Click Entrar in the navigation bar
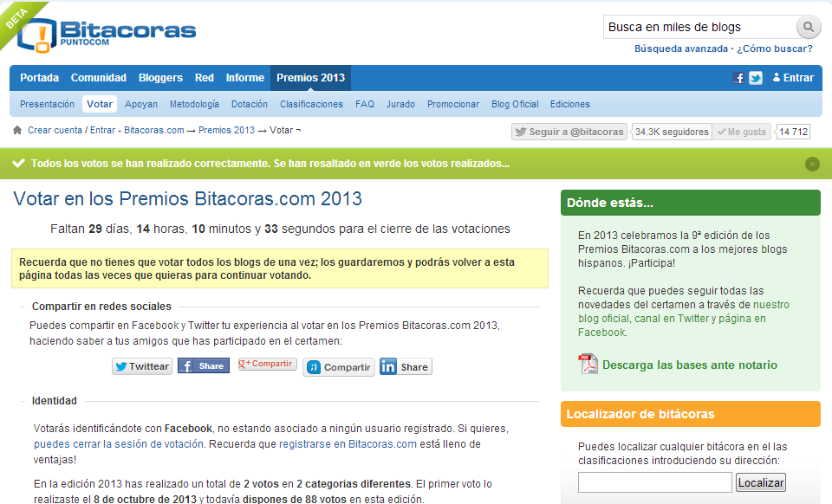This screenshot has height=504, width=832. click(793, 78)
